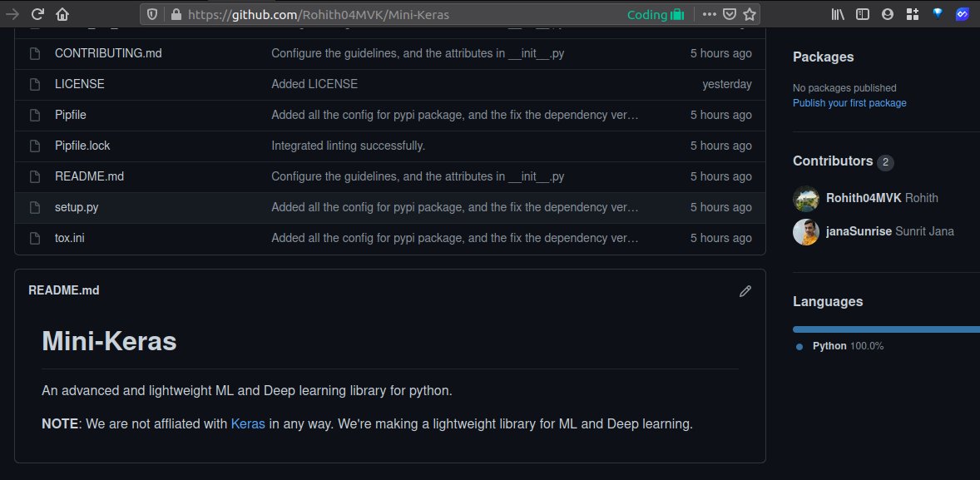Click 'No packages published' text
Viewport: 980px width, 480px height.
pyautogui.click(x=844, y=88)
